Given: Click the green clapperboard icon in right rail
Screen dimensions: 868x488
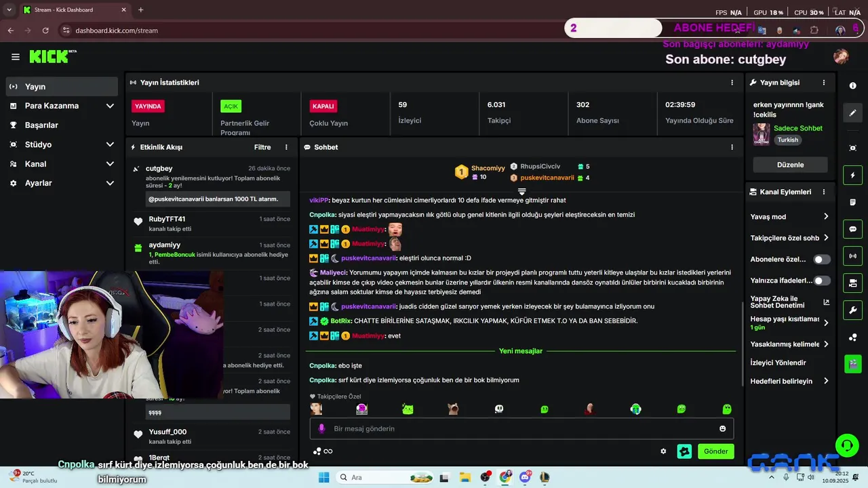Looking at the screenshot, I should click(x=852, y=364).
